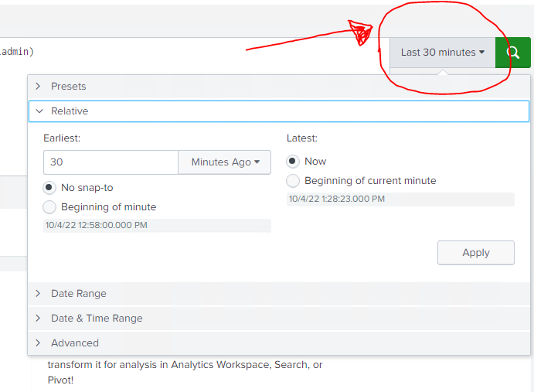This screenshot has width=534, height=392.
Task: Click the Earliest value input field
Action: 111,162
